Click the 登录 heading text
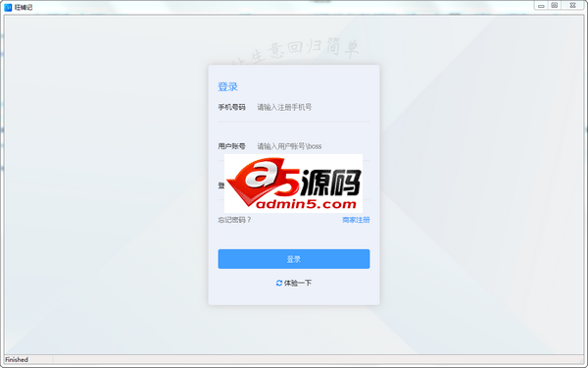This screenshot has height=368, width=588. click(227, 86)
